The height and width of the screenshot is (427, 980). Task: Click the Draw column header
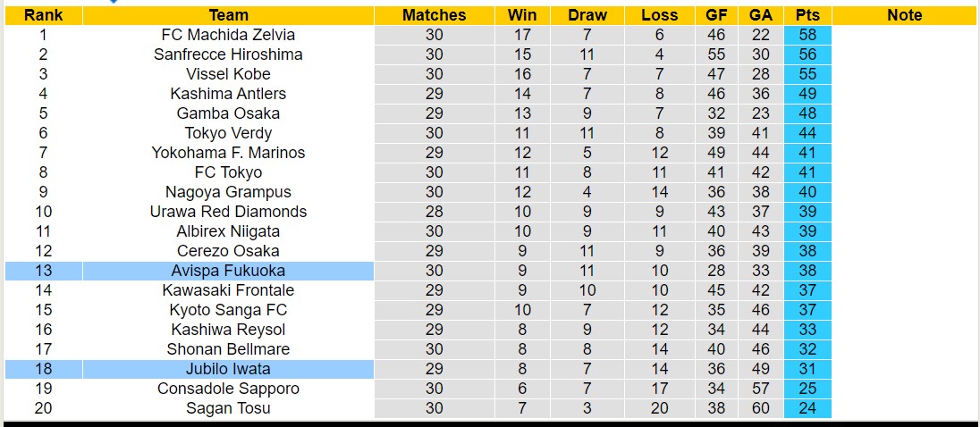587,15
